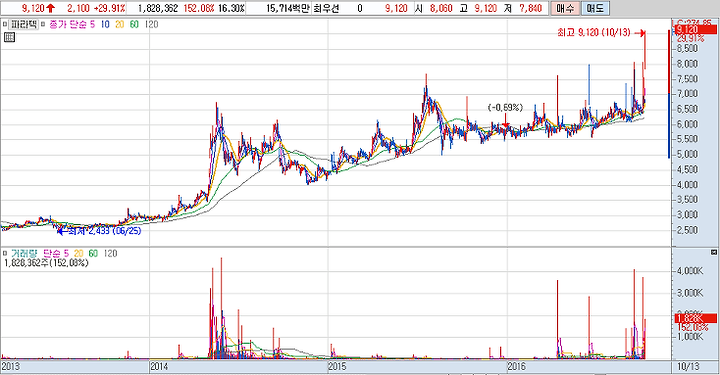Screen dimensions: 720x375
Task: Toggle the small square left of 파라텍
Action: pyautogui.click(x=5, y=24)
